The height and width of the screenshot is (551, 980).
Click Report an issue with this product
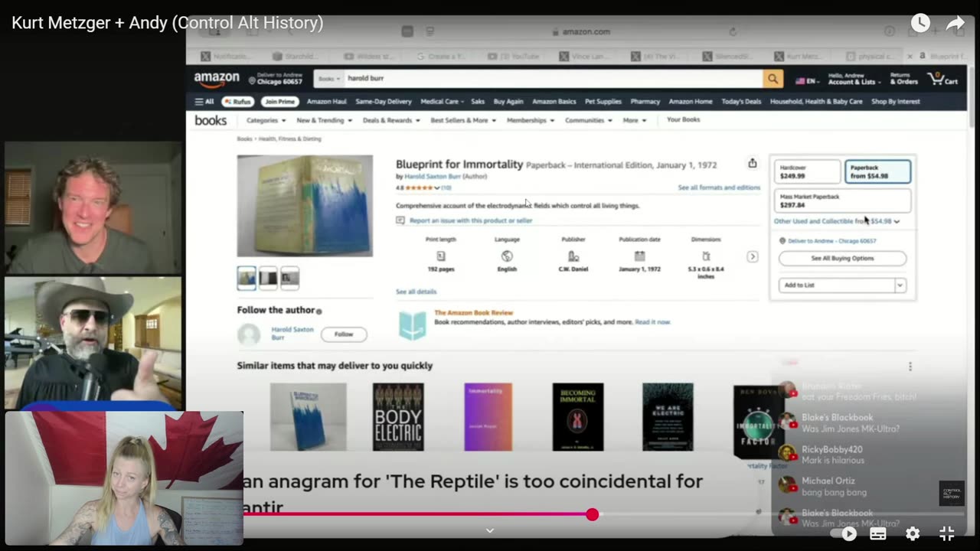click(470, 220)
